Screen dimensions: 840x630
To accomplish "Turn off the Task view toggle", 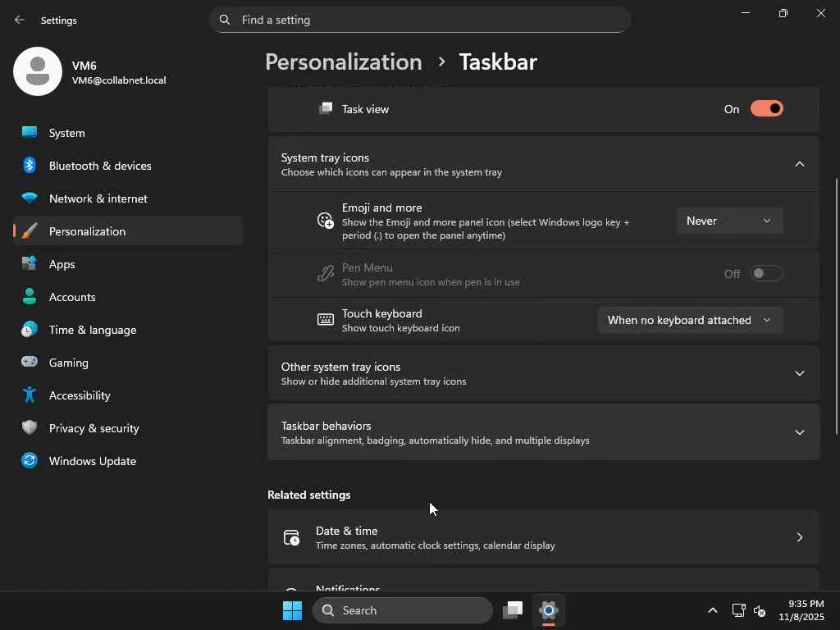I will pyautogui.click(x=767, y=109).
